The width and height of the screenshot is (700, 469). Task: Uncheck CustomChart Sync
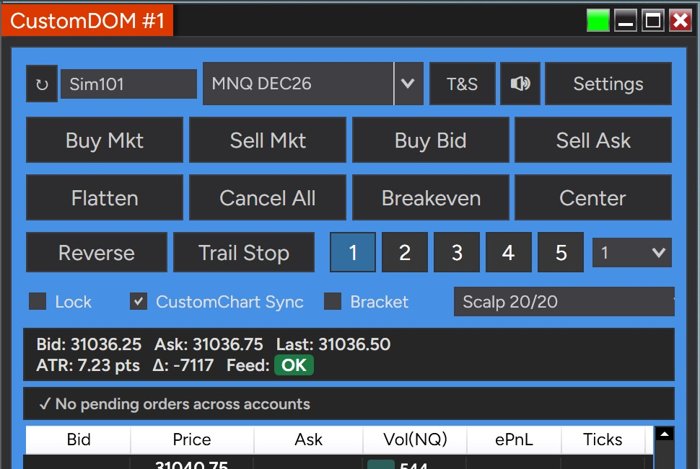(138, 301)
